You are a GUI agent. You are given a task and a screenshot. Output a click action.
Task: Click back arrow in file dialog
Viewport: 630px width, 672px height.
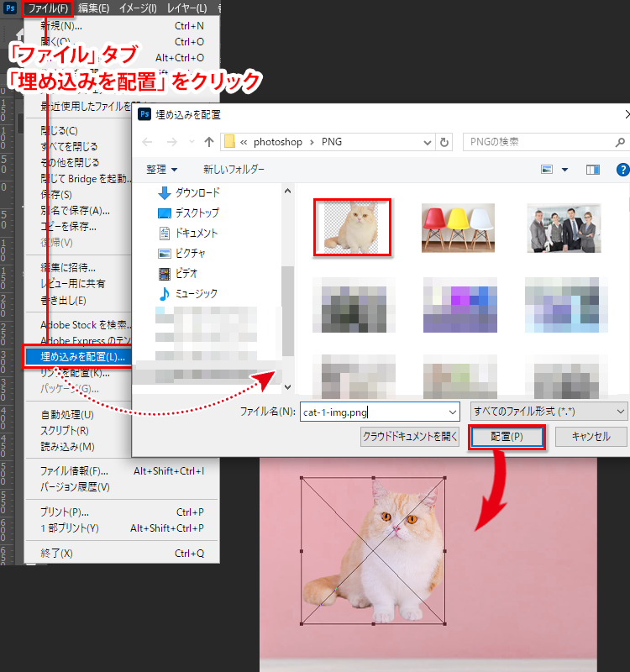(x=148, y=142)
